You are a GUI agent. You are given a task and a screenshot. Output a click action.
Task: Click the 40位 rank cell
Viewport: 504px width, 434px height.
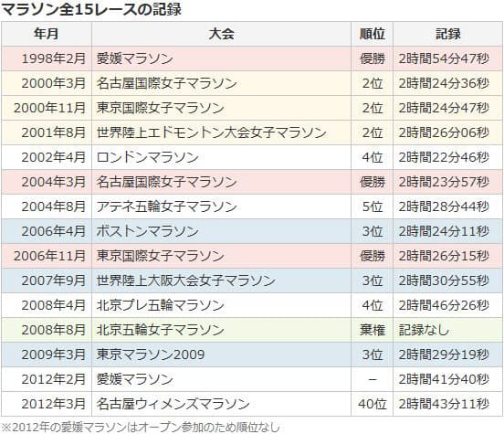click(372, 404)
